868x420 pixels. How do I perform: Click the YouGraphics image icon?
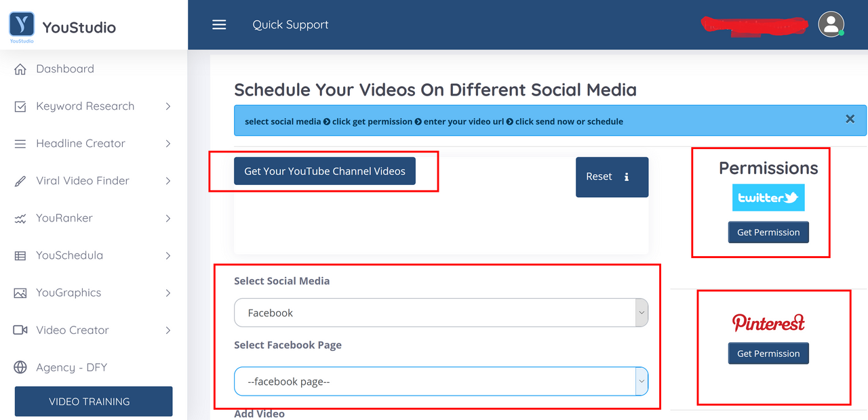[20, 293]
